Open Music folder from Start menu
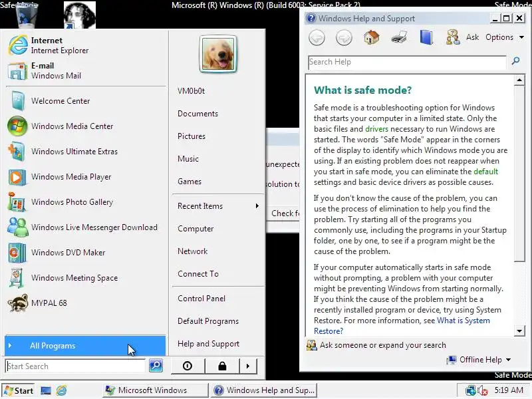 pyautogui.click(x=188, y=159)
